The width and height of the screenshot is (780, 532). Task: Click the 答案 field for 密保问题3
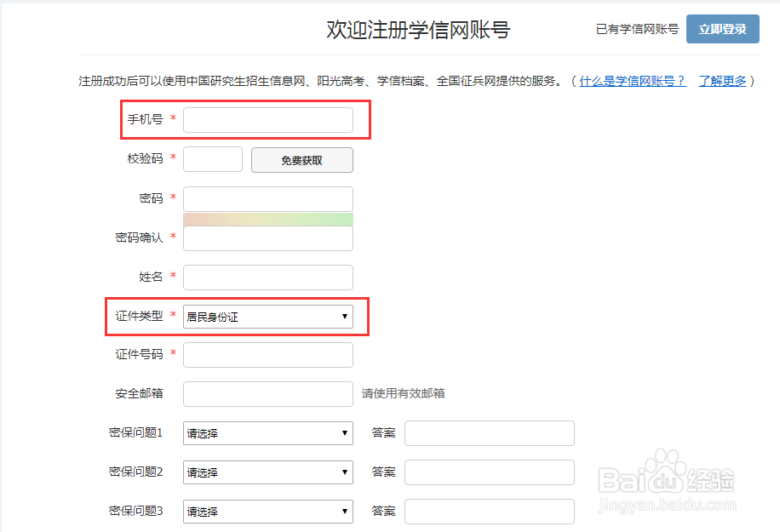pyautogui.click(x=490, y=512)
